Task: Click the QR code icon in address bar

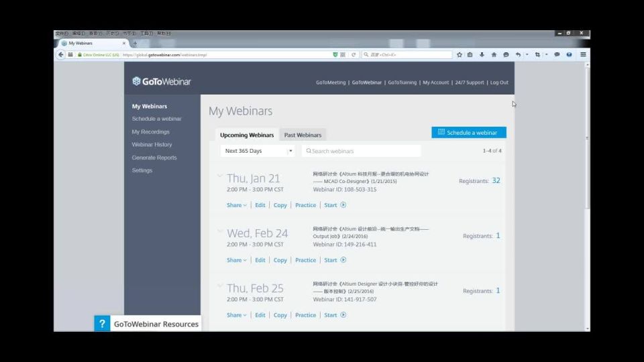Action: [x=343, y=54]
